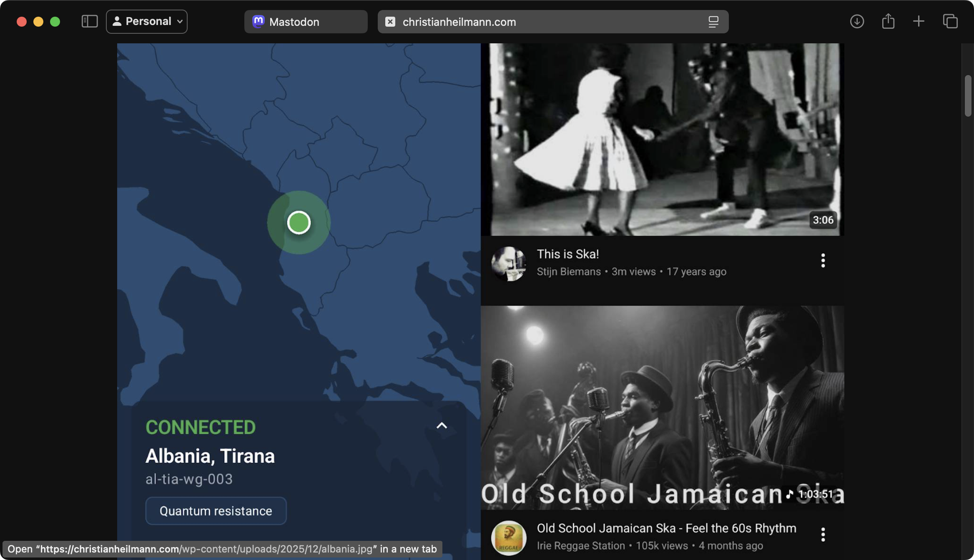974x560 pixels.
Task: Click the Quantum resistance button
Action: 216,511
